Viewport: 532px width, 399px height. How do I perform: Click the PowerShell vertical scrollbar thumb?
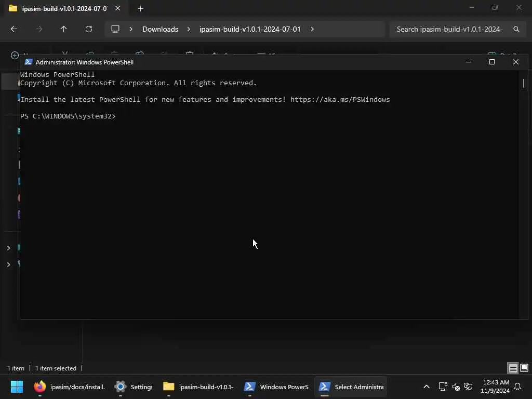(524, 83)
